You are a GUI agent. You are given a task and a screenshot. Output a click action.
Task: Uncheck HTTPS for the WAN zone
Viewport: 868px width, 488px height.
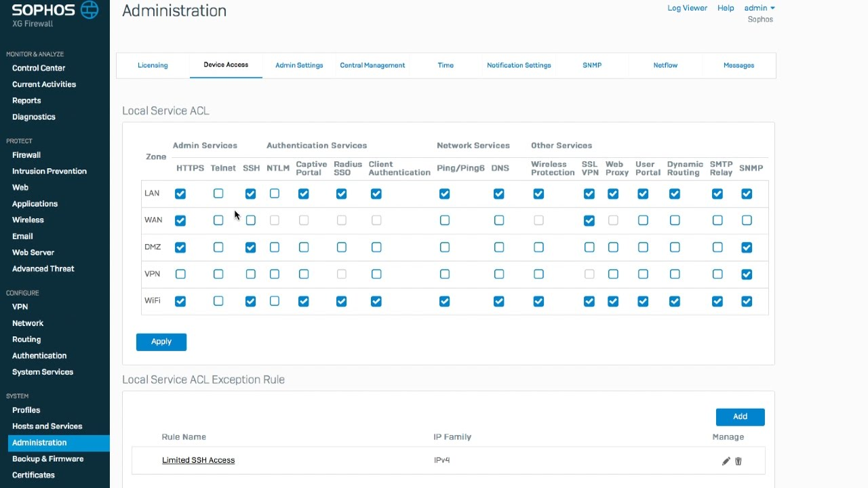point(180,220)
